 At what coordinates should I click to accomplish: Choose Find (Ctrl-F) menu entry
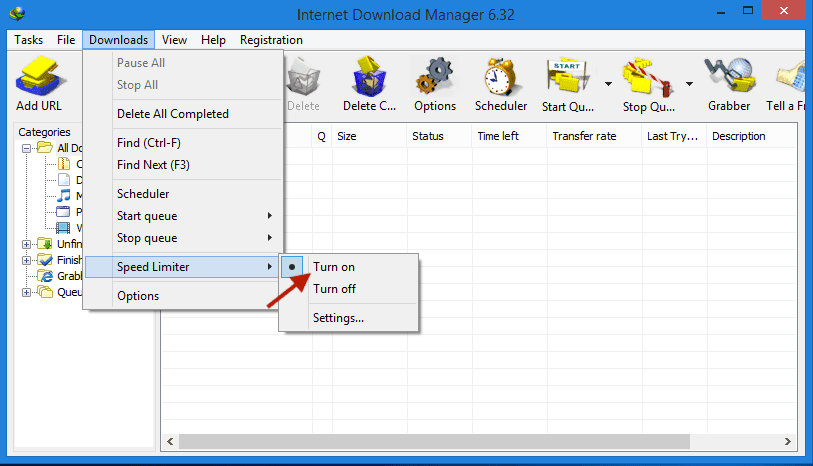point(183,143)
